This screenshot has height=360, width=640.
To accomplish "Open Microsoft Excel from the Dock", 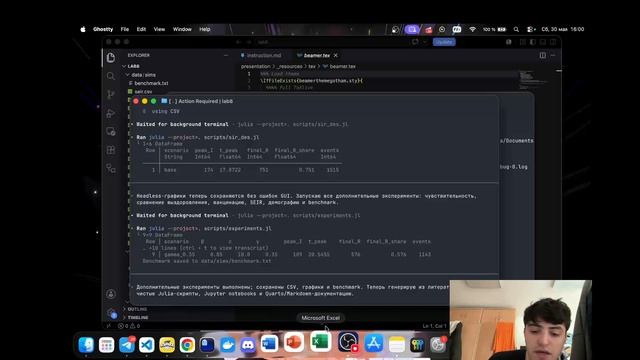I will coord(321,342).
